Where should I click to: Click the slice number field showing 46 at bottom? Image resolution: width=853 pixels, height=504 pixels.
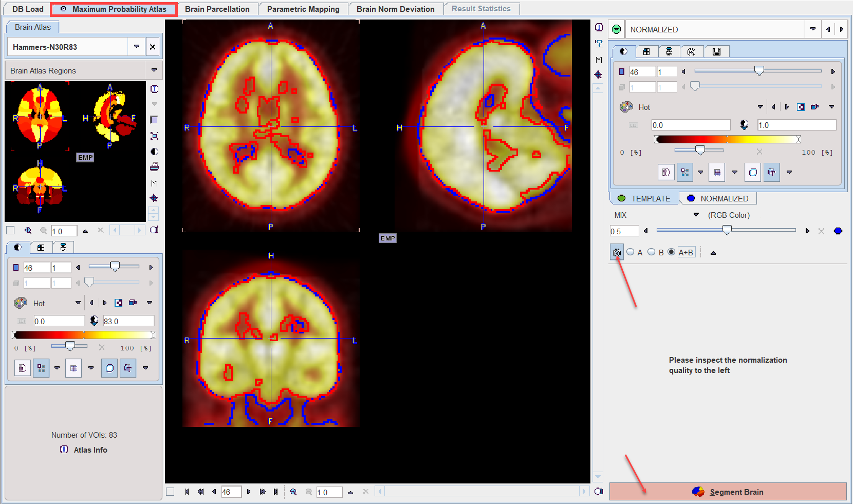pos(230,492)
